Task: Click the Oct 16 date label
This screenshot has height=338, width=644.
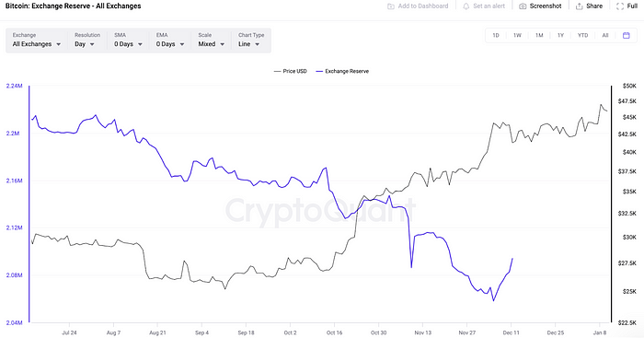Action: click(x=334, y=332)
